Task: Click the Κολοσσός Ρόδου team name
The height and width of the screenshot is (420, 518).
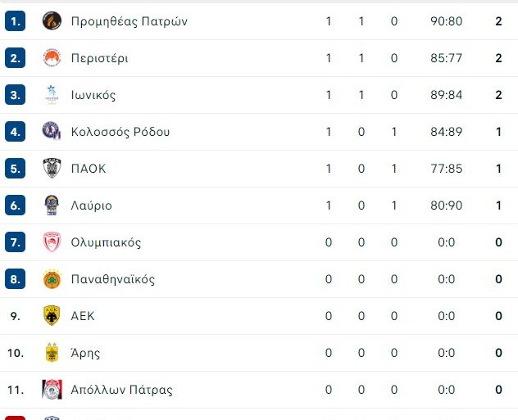Action: click(120, 132)
